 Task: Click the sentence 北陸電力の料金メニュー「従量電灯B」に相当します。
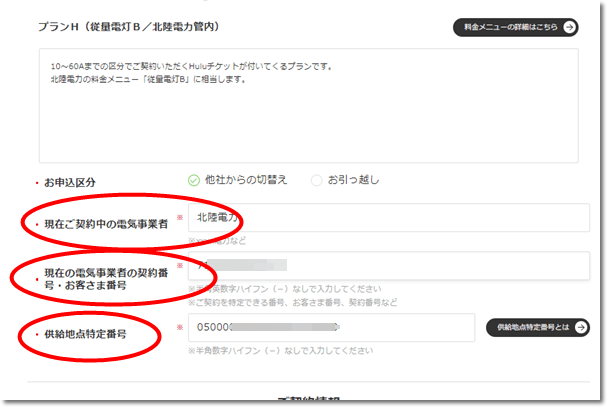click(148, 80)
